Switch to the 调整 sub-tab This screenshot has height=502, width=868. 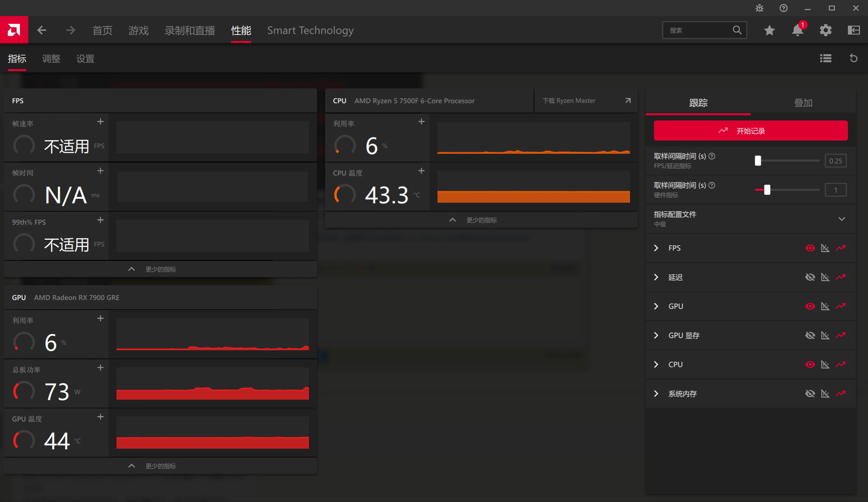[51, 59]
